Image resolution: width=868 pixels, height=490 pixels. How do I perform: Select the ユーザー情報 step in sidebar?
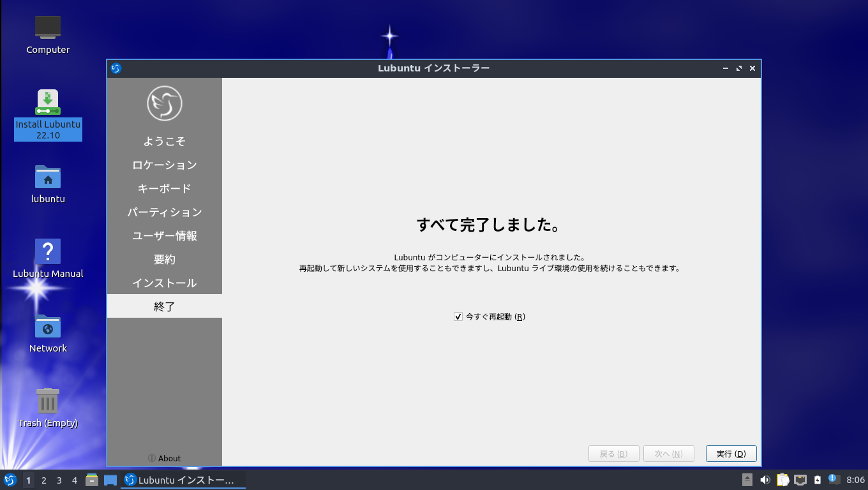(x=165, y=235)
